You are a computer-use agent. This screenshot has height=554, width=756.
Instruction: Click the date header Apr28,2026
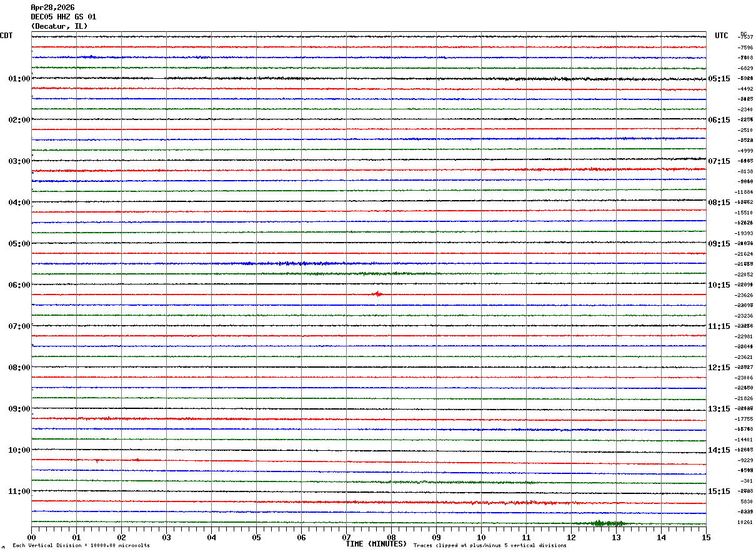coord(52,8)
